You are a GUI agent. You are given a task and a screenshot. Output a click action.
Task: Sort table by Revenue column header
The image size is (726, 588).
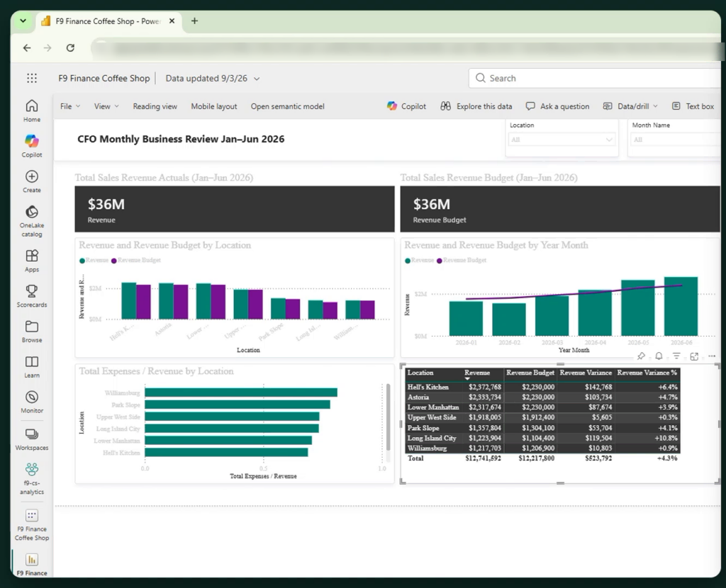click(477, 373)
